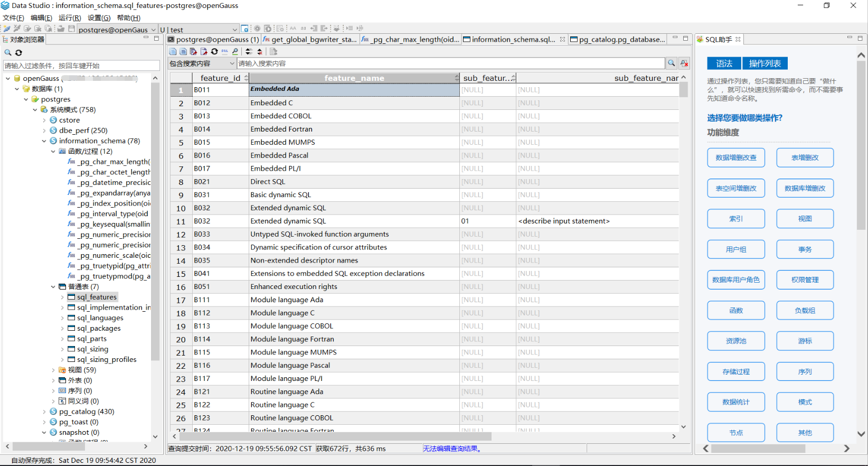Click the object browser filter input field

[81, 66]
